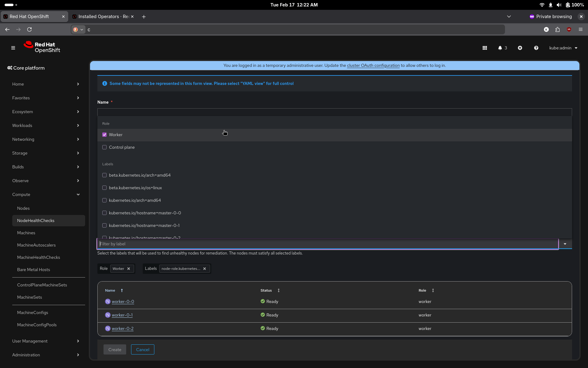
Task: Click browser reload button
Action: pos(29,29)
